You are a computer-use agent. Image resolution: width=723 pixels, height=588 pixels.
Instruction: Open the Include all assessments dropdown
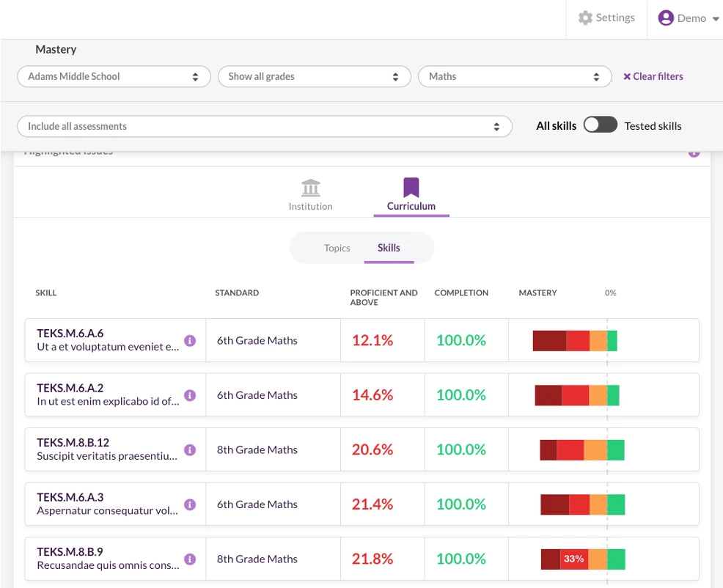[x=264, y=125]
